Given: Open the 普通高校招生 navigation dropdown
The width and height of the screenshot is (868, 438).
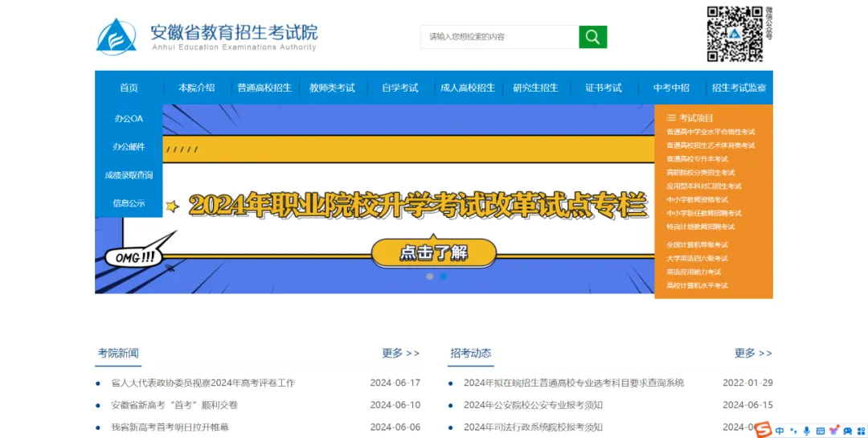Looking at the screenshot, I should click(x=264, y=88).
